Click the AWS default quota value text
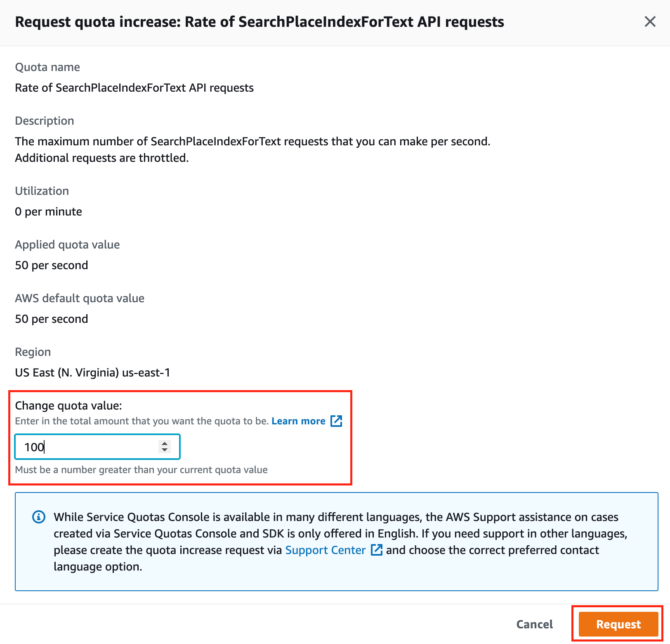The image size is (670, 644). click(51, 319)
